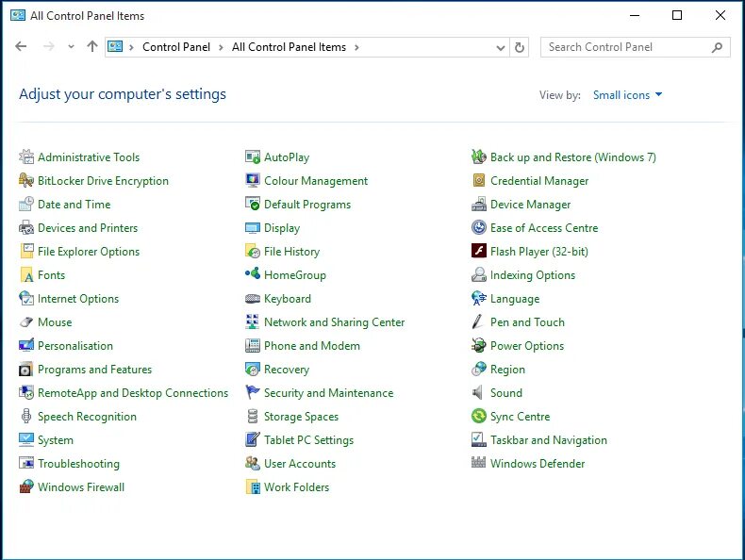Open the Sync Centre green icon
This screenshot has height=560, width=745.
tap(478, 417)
